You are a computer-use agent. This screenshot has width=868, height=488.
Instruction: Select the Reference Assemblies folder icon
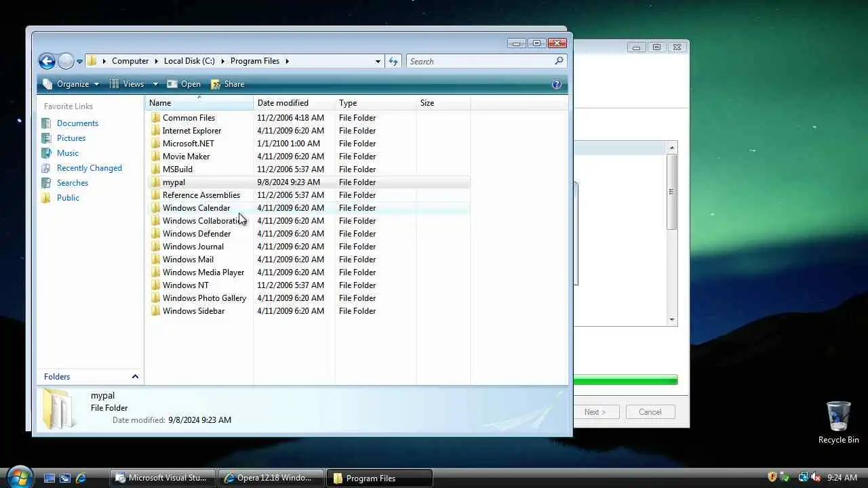(x=155, y=195)
